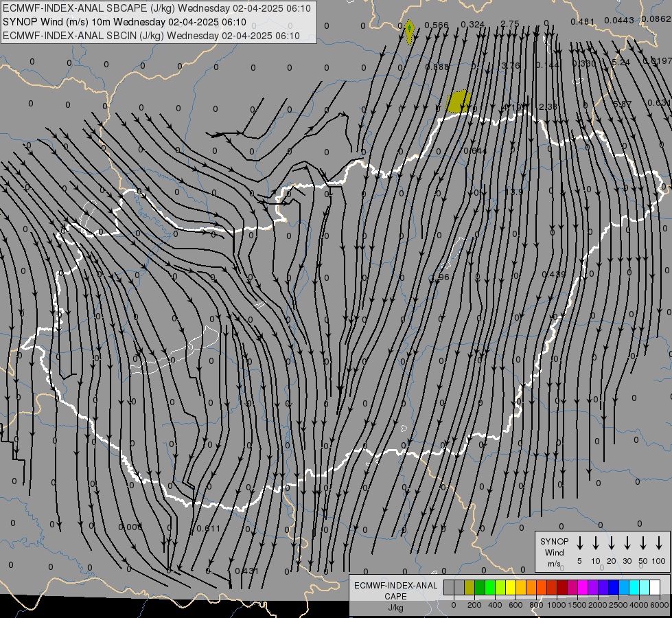Click the 50 m/s wind arrow in legend
This screenshot has width=672, height=618.
(643, 543)
